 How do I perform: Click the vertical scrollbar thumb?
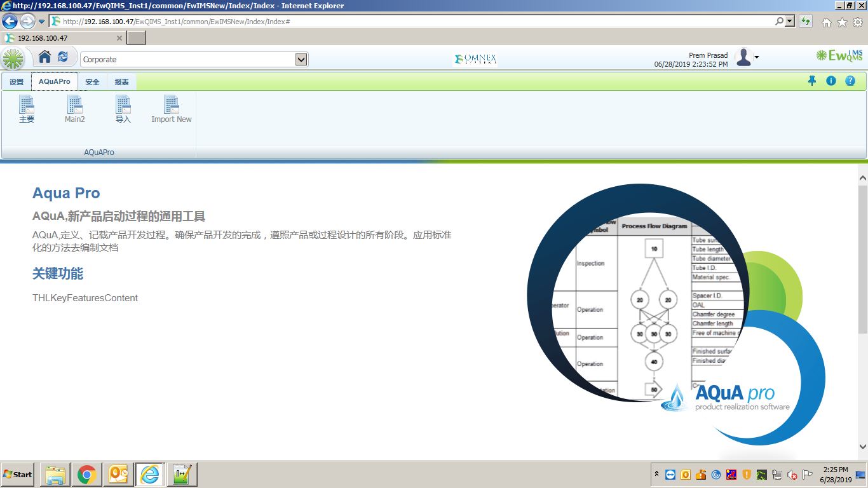[x=862, y=259]
